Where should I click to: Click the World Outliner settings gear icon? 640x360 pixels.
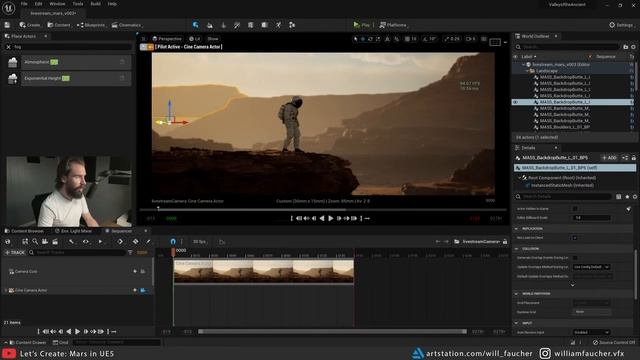point(633,47)
